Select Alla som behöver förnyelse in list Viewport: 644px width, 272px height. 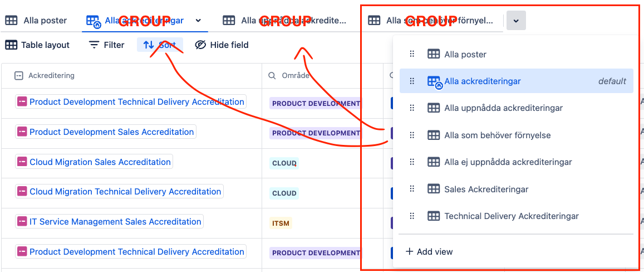click(517, 135)
